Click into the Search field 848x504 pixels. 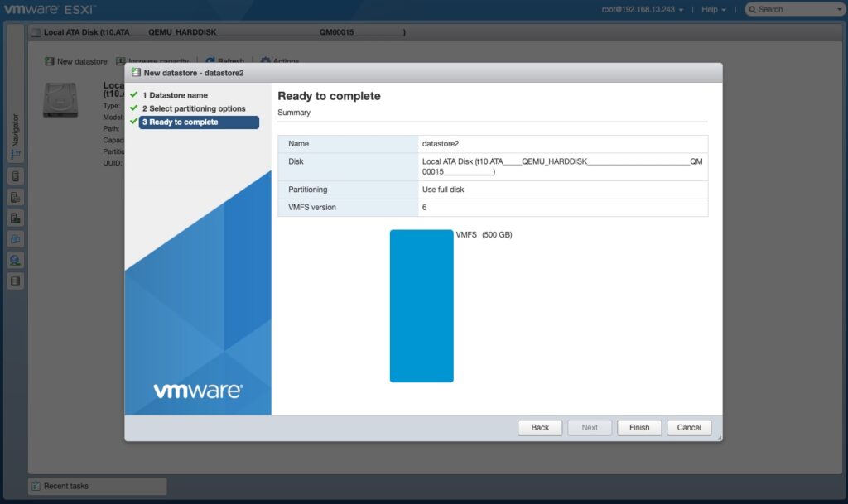[x=795, y=10]
